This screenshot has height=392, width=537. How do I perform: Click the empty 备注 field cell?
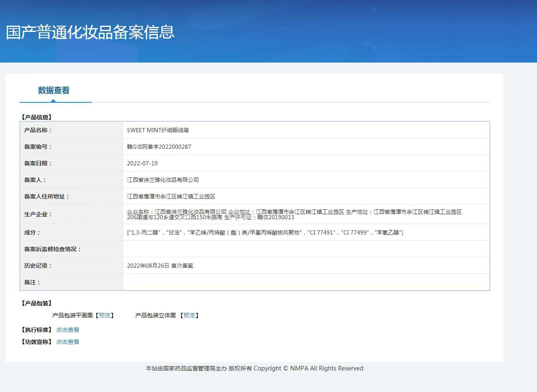click(306, 282)
